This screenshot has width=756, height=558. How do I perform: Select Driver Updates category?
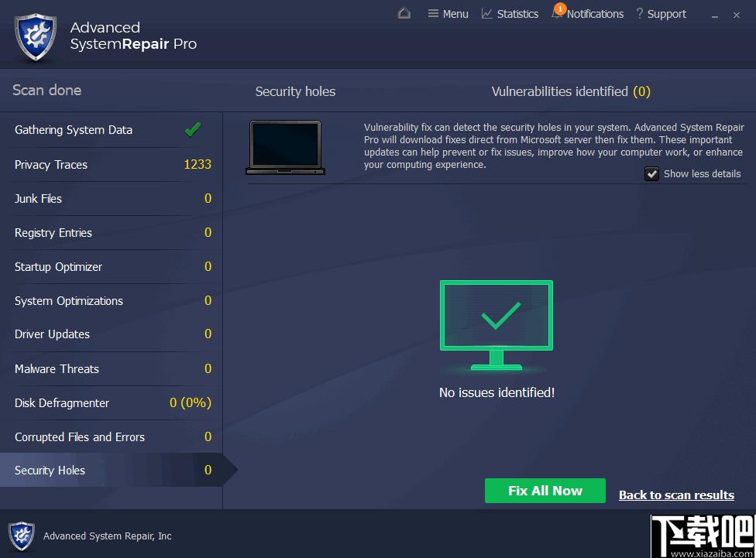pyautogui.click(x=112, y=334)
